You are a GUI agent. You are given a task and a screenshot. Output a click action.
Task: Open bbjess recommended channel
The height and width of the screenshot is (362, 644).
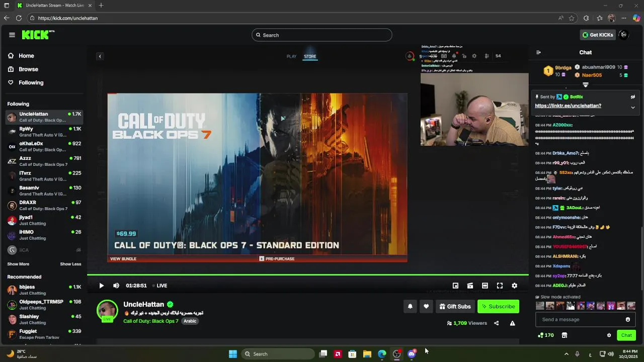point(44,290)
